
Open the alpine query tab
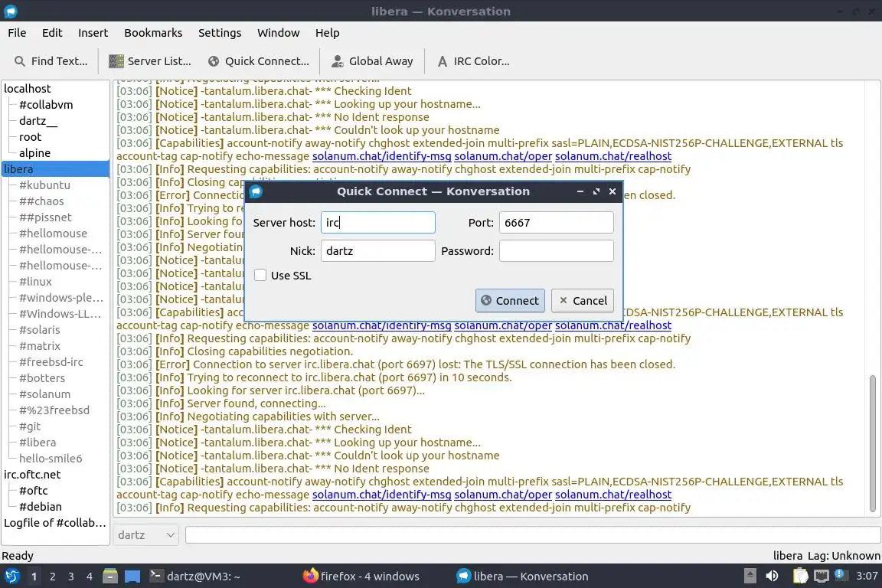pos(35,153)
